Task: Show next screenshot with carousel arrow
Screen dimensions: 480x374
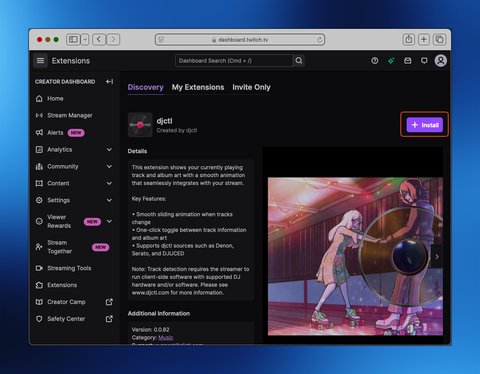Action: pyautogui.click(x=437, y=257)
